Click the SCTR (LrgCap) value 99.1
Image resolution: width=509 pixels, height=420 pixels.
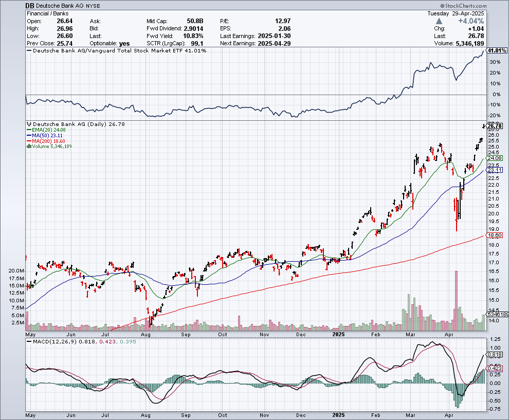coord(197,44)
